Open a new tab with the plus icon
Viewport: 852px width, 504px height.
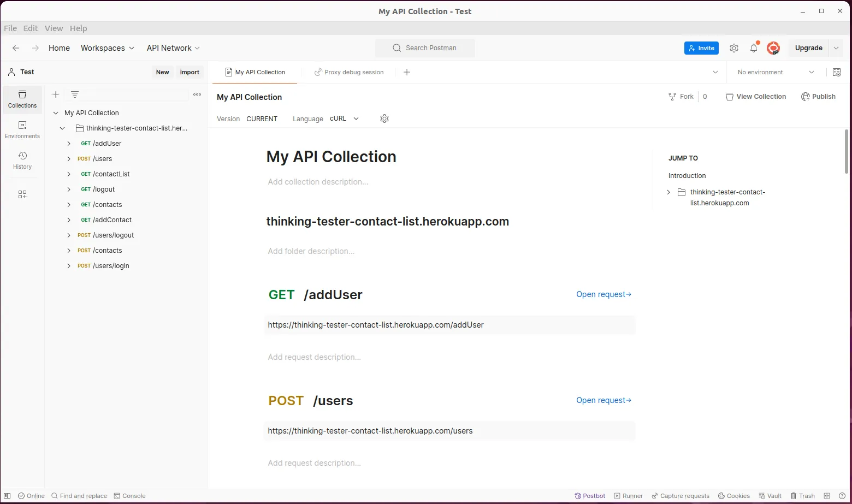[407, 72]
